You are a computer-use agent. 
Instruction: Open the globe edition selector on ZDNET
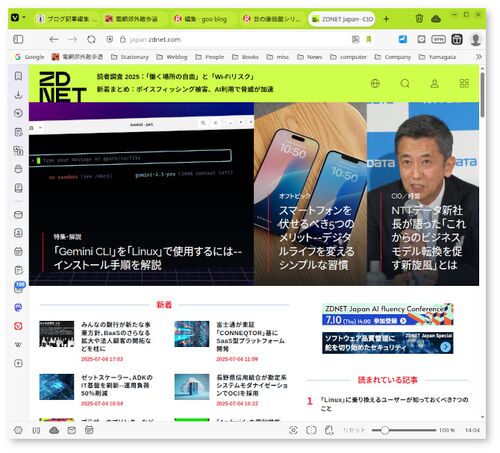[375, 83]
